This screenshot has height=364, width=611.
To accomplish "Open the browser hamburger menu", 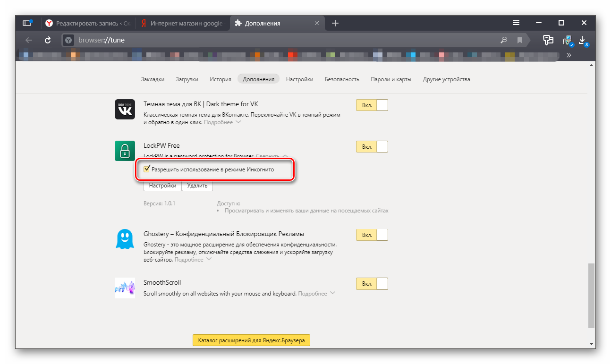I will [x=516, y=23].
